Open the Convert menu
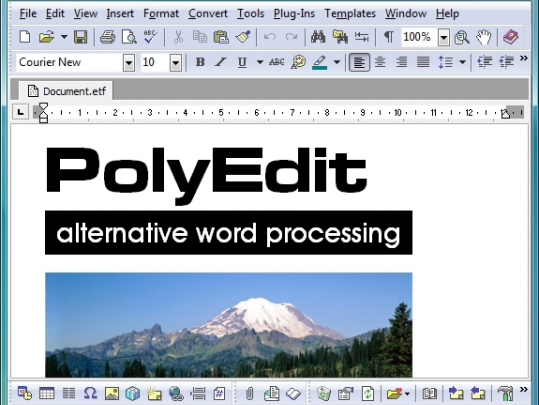The height and width of the screenshot is (405, 539). click(208, 13)
